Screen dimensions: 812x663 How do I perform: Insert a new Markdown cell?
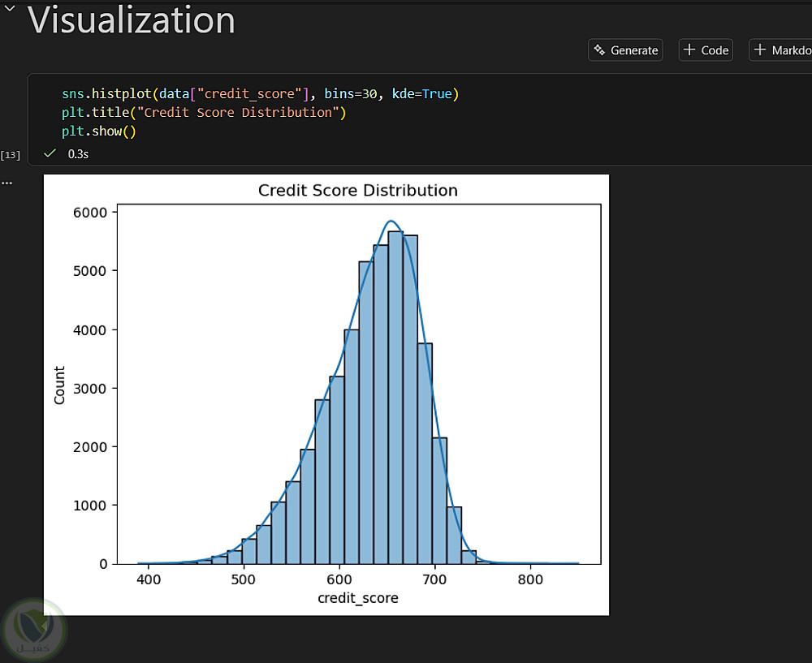781,50
